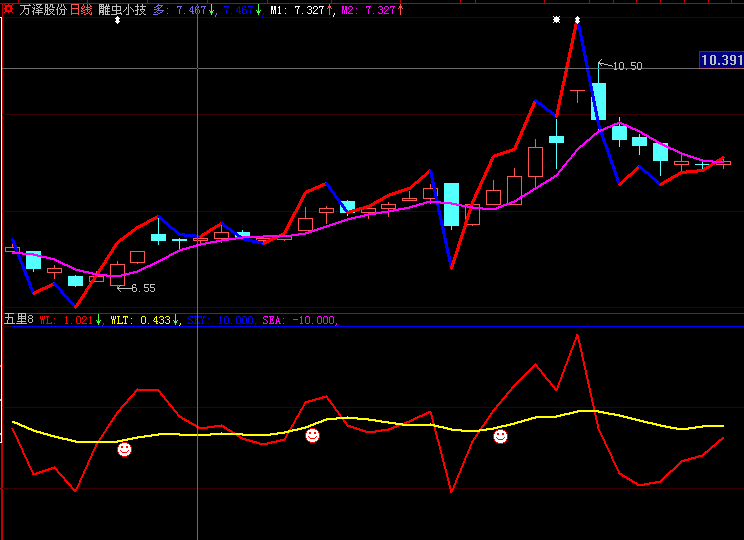744x540 pixels.
Task: Select the 五里8 sub-indicator name
Action: click(18, 320)
